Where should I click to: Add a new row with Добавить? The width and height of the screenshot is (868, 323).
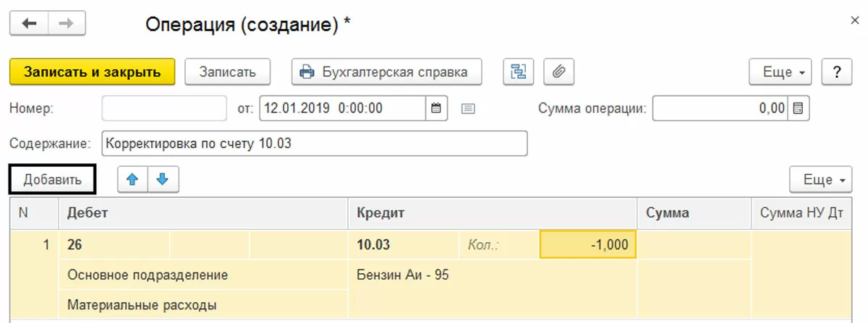(52, 180)
